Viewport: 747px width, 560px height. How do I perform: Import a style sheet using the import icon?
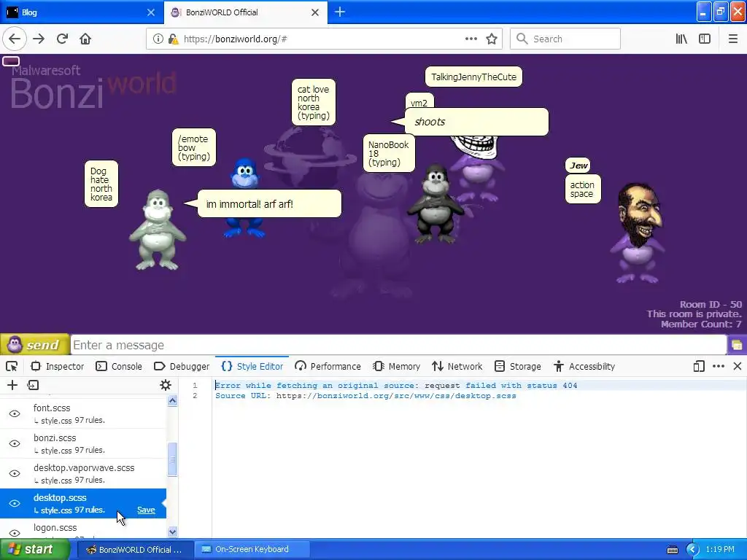[x=33, y=385]
